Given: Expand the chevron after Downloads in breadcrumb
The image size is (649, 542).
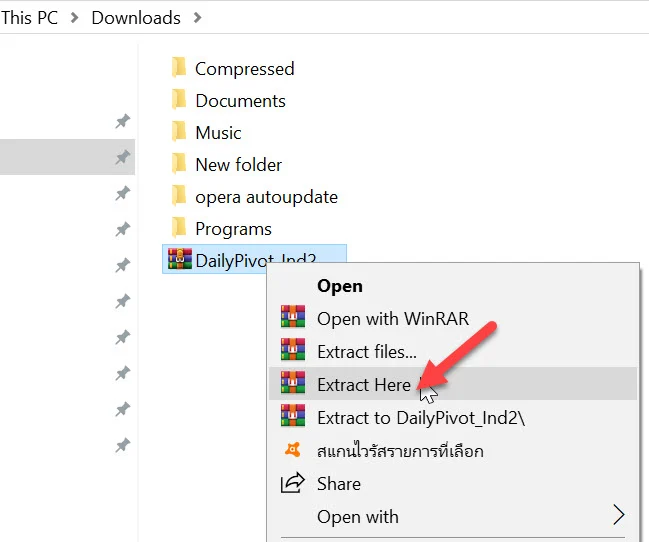Looking at the screenshot, I should [x=198, y=17].
